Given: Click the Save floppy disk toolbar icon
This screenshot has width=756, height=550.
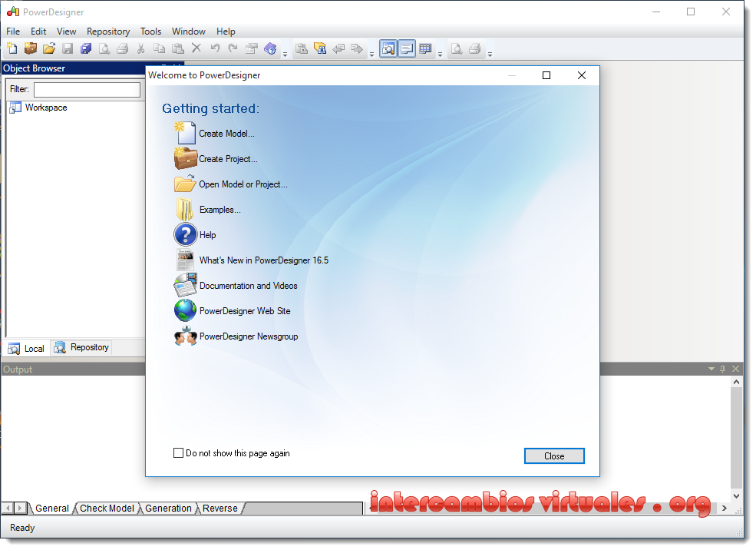Looking at the screenshot, I should (68, 48).
